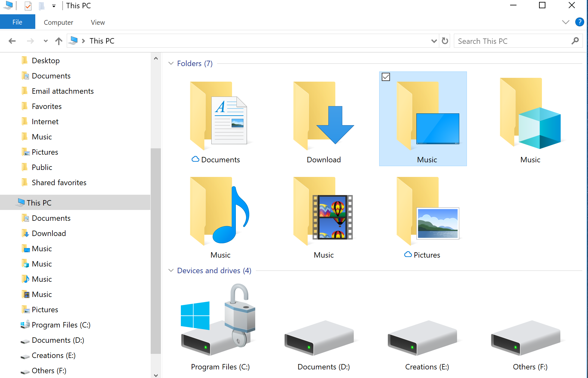
Task: Switch to the View tab
Action: pyautogui.click(x=97, y=22)
